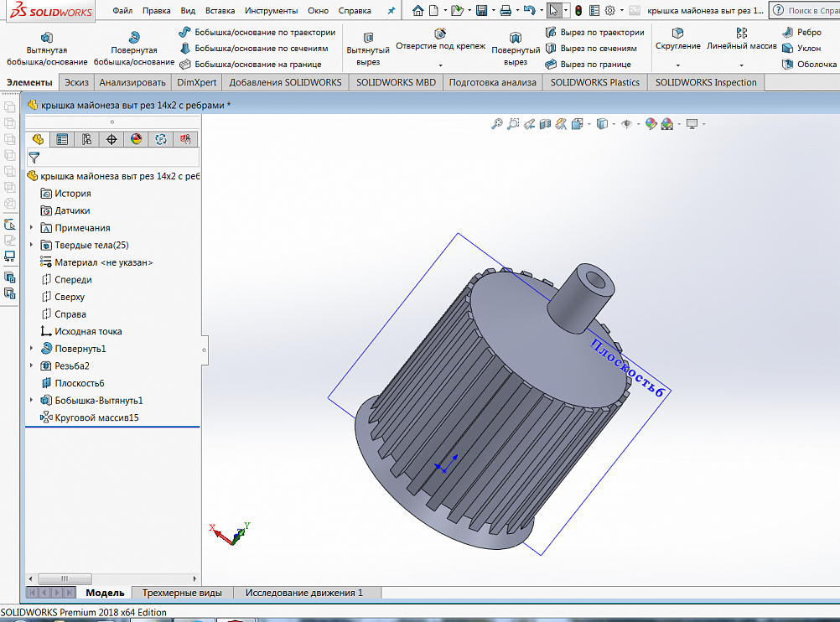The image size is (840, 622).
Task: Pin the menu bar with pushpin
Action: pyautogui.click(x=391, y=11)
